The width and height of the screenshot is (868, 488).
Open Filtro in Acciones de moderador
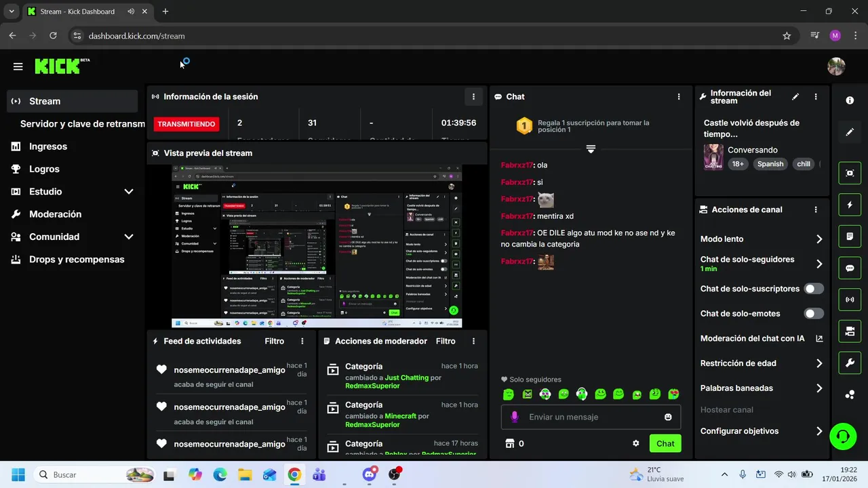(446, 342)
